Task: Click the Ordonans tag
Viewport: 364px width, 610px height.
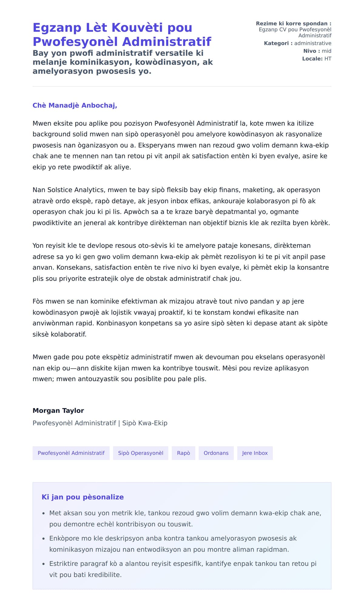Action: click(x=216, y=453)
